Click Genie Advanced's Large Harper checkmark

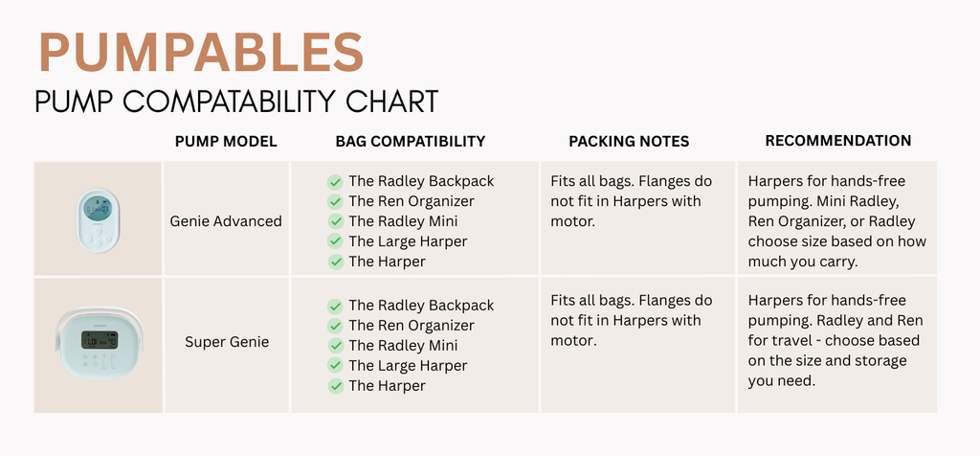click(336, 242)
